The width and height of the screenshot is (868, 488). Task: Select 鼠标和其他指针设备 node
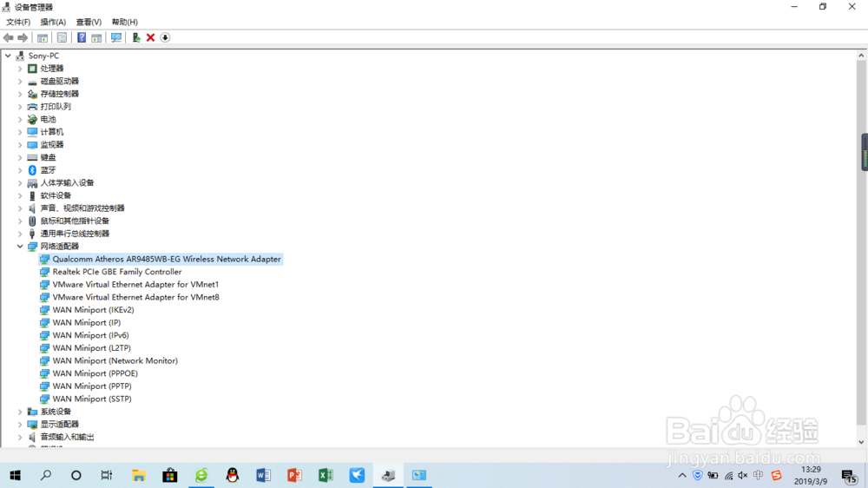pos(75,221)
